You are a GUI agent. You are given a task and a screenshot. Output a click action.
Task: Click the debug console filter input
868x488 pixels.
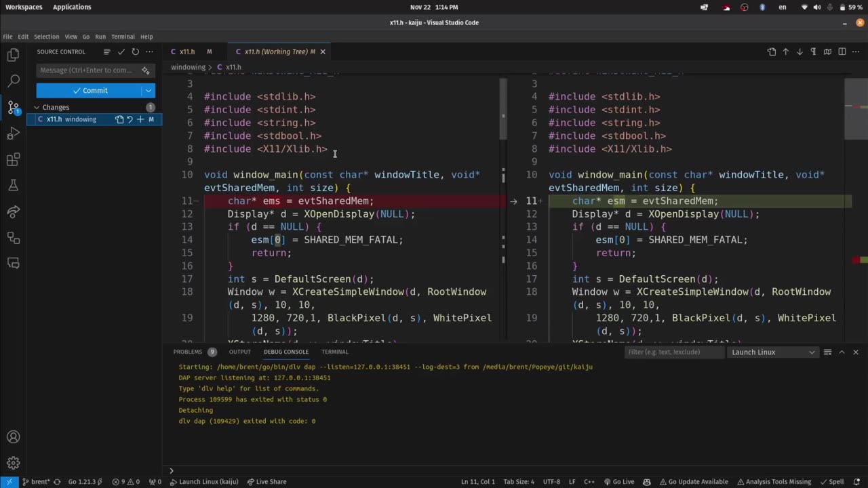point(674,352)
